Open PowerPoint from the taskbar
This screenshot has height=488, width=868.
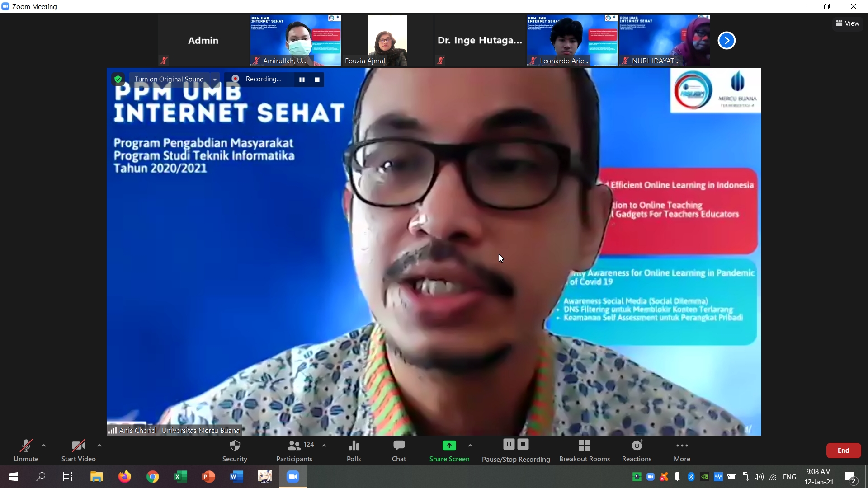pos(208,477)
